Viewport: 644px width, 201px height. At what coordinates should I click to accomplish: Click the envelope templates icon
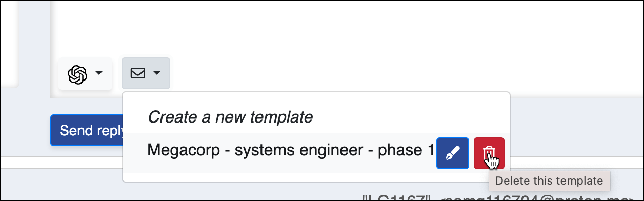(x=137, y=73)
